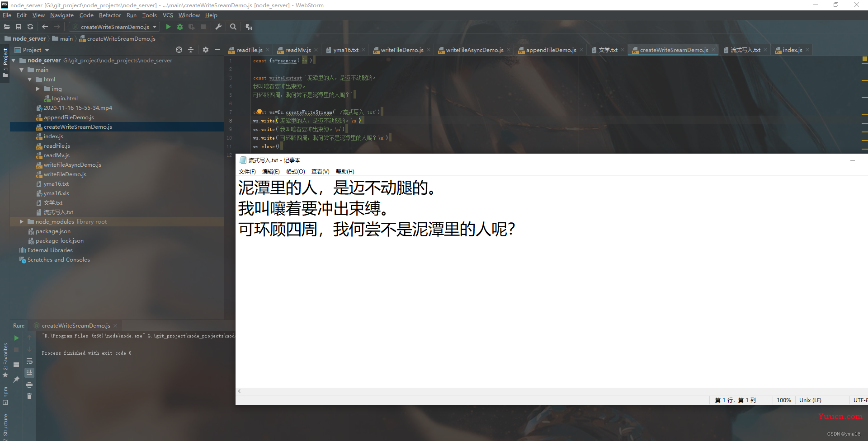The image size is (868, 441).
Task: Run createWriteSreamDemo.js with the green play icon
Action: pos(168,27)
